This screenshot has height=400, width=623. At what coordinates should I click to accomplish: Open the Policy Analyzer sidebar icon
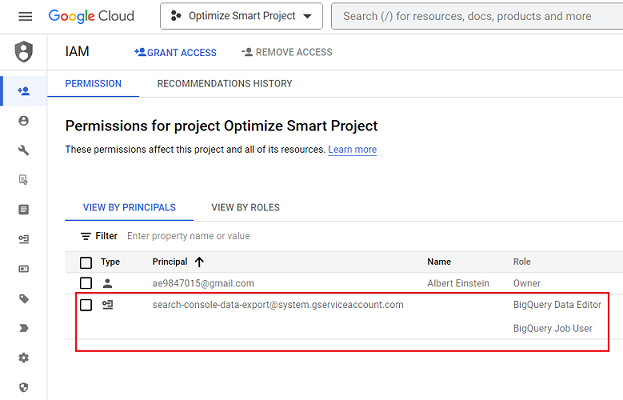[23, 180]
